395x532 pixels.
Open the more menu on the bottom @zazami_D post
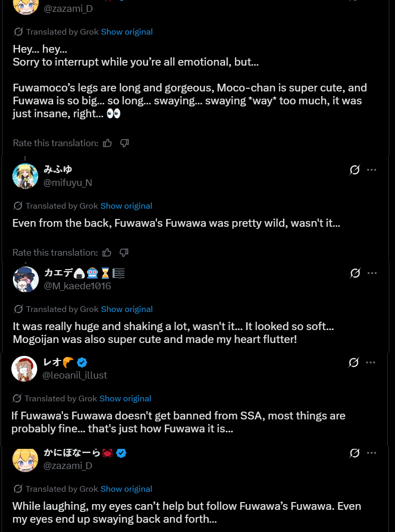[372, 453]
